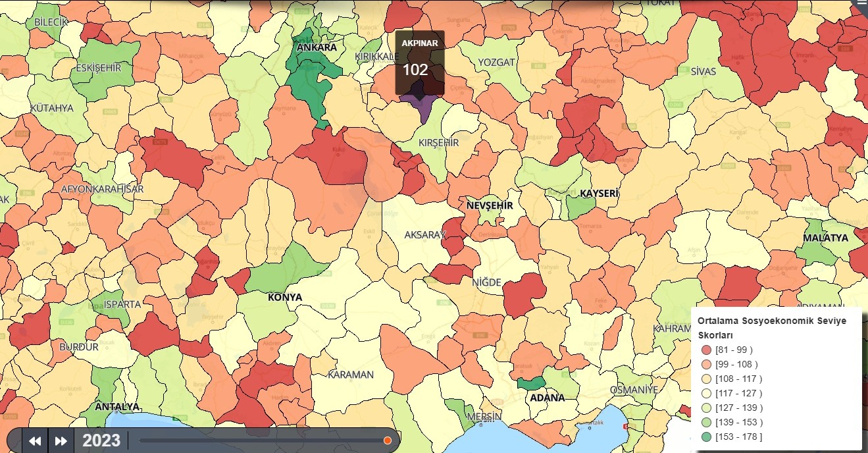Image resolution: width=868 pixels, height=453 pixels.
Task: Click the Feke district label
Action: tap(600, 300)
